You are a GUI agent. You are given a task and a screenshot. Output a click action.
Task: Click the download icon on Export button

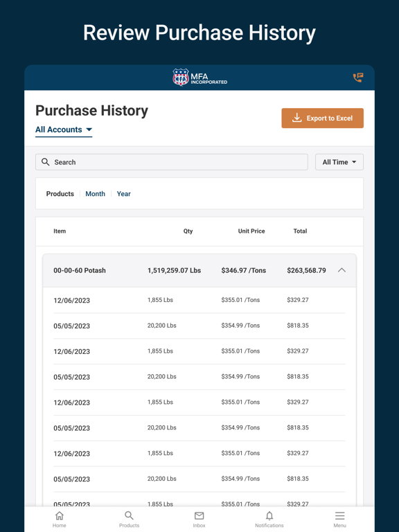[297, 118]
